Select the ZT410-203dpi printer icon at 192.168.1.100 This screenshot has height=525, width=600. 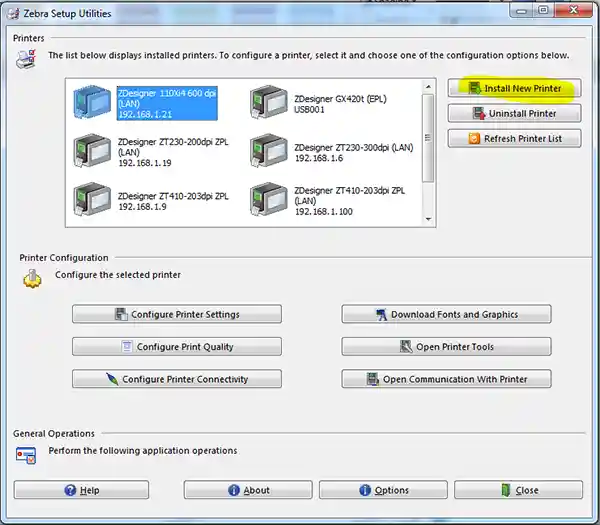click(269, 199)
